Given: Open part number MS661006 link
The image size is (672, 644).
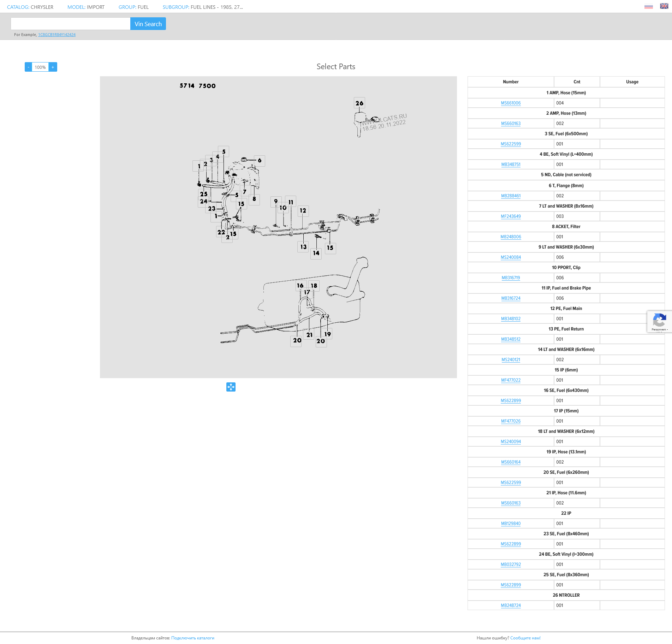Looking at the screenshot, I should point(511,103).
